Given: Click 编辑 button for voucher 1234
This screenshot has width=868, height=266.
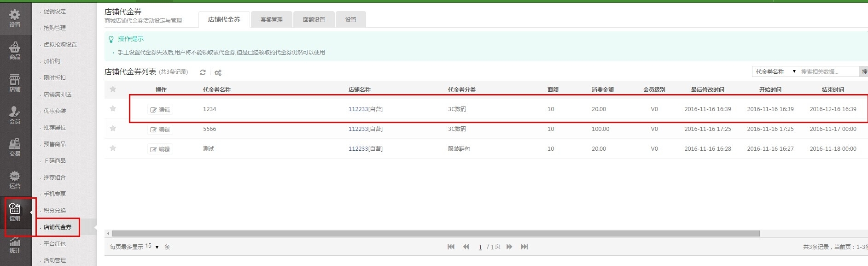Looking at the screenshot, I should (160, 110).
